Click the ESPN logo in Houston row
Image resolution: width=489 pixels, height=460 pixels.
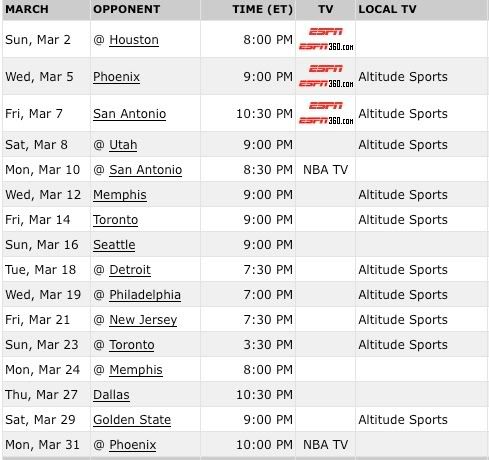(x=326, y=32)
